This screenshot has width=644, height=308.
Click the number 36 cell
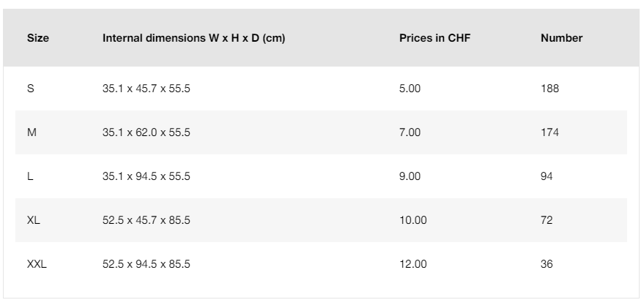tap(547, 264)
